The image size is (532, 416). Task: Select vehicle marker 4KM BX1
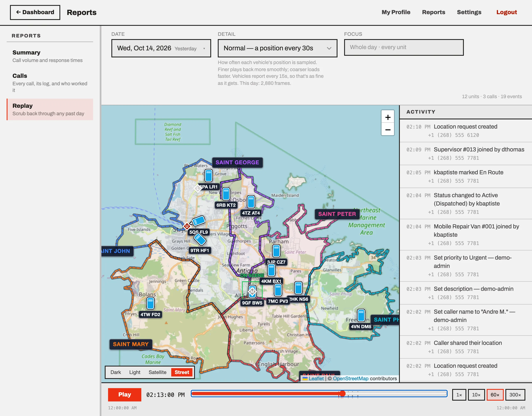[x=271, y=270]
